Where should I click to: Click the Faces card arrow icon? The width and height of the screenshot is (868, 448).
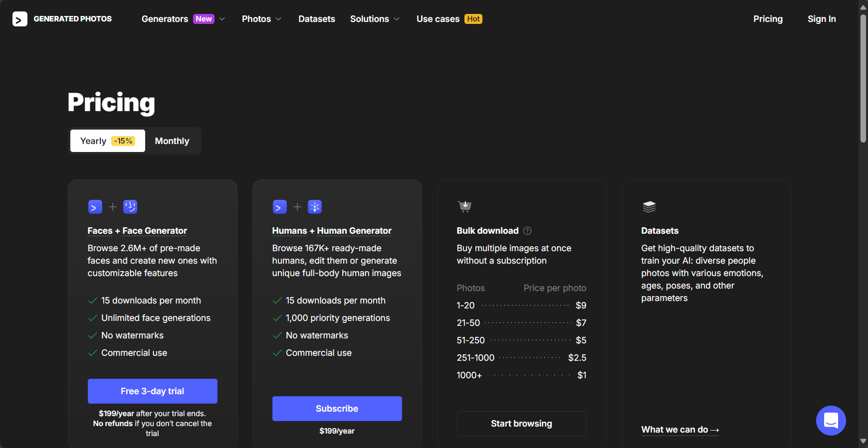[x=95, y=207]
